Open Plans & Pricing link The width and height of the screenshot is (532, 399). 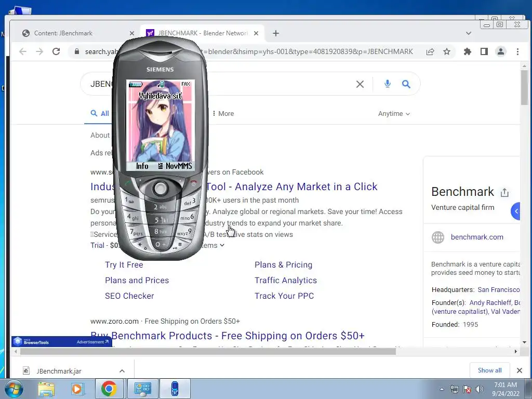coord(283,264)
